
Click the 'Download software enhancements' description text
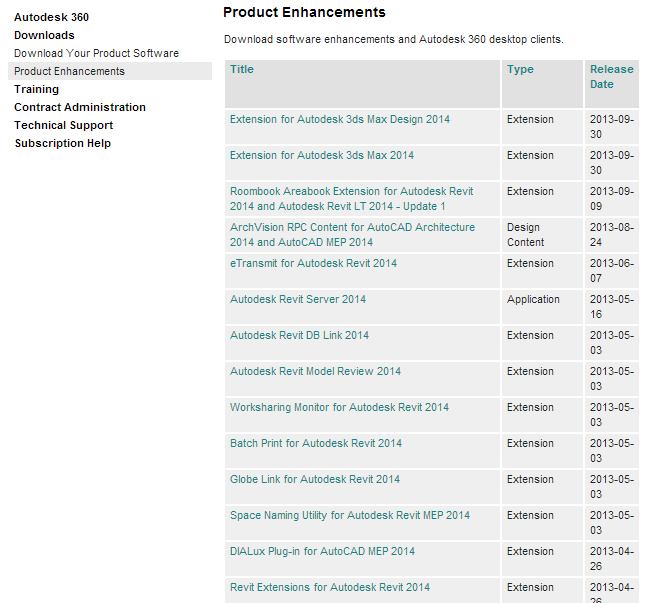(393, 39)
